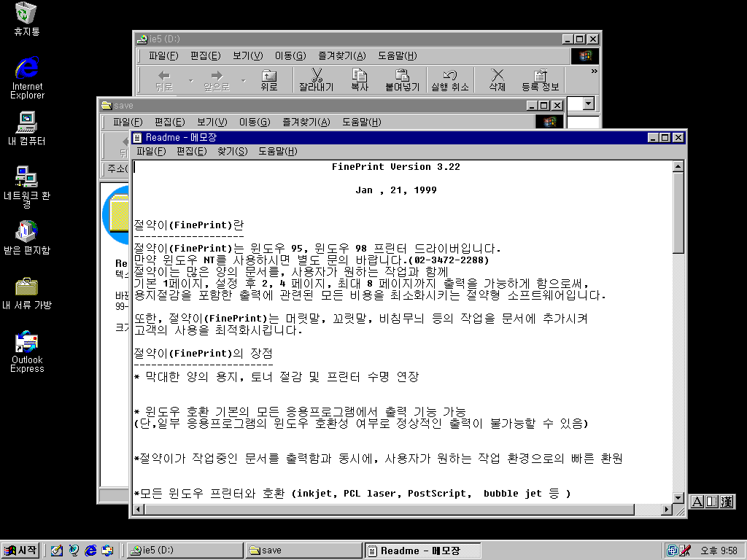Viewport: 747px width, 560px height.
Task: Open the address bar dropdown in ie5 window
Action: click(x=589, y=104)
